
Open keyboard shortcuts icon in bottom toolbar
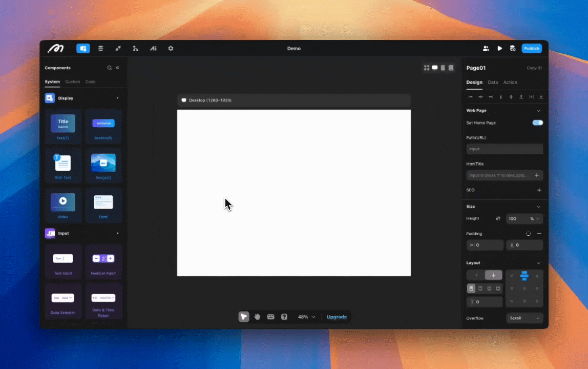(271, 317)
